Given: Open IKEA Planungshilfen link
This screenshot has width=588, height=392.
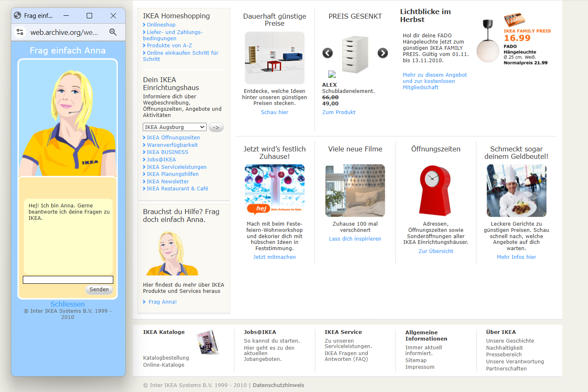Looking at the screenshot, I should pos(173,174).
